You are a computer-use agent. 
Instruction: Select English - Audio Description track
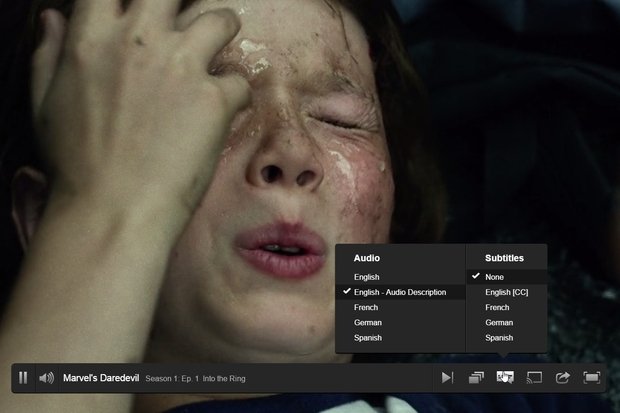[400, 292]
